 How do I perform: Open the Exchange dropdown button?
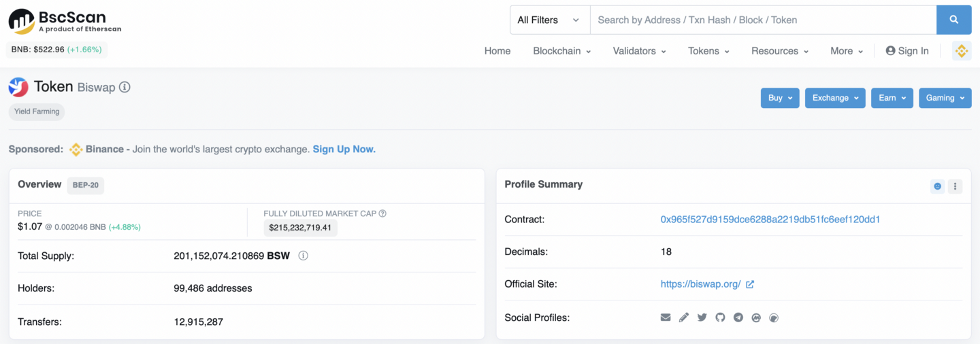point(835,98)
